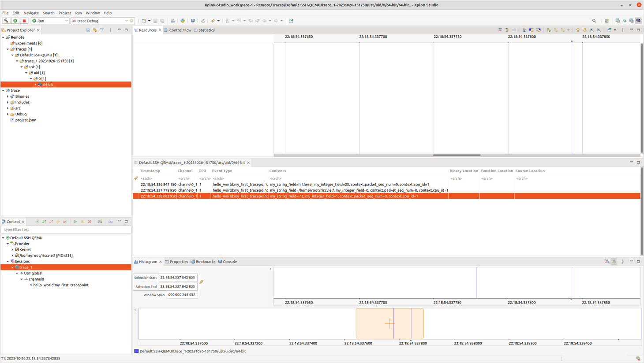Switch to the Properties tab
Image resolution: width=644 pixels, height=363 pixels.
click(x=176, y=262)
